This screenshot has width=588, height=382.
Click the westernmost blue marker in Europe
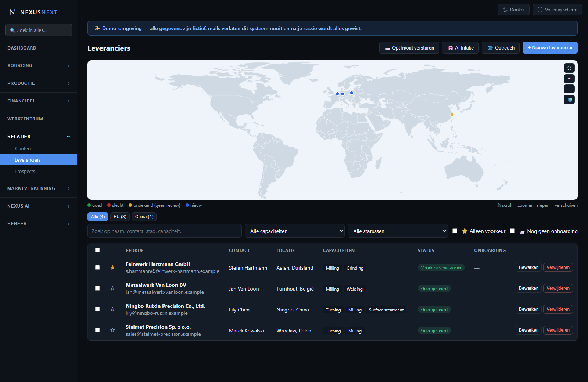click(337, 94)
